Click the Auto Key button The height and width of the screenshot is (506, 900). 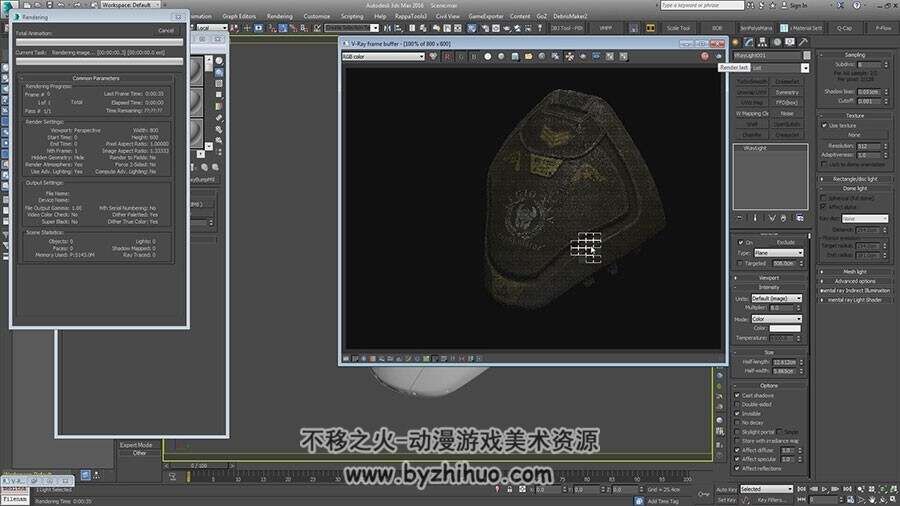[x=726, y=489]
